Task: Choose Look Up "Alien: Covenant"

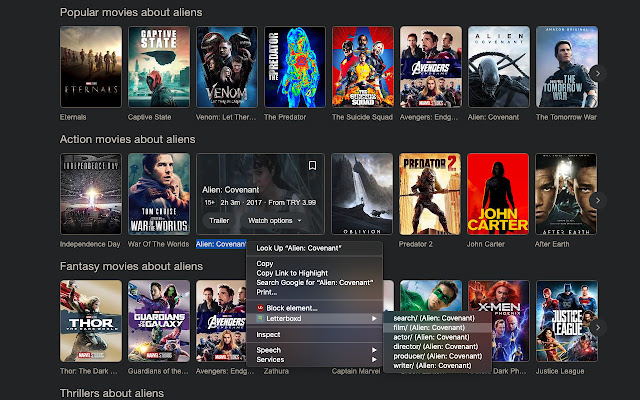Action: click(x=314, y=248)
